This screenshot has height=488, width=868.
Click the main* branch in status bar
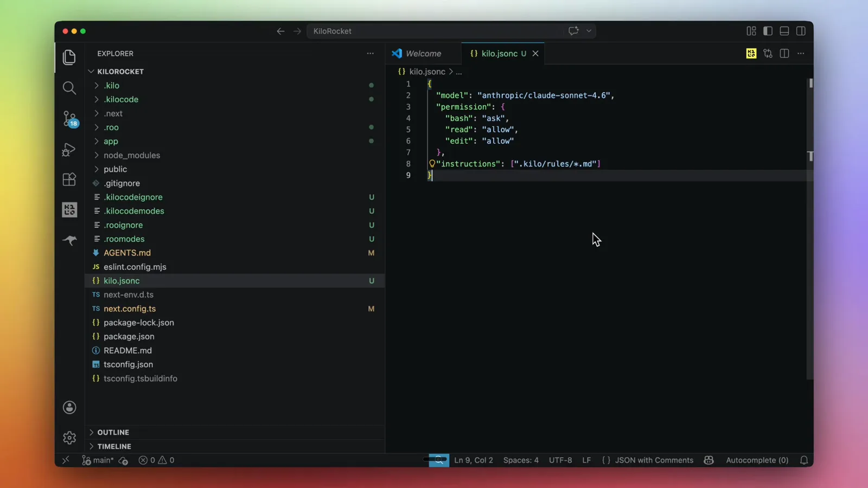[98, 460]
